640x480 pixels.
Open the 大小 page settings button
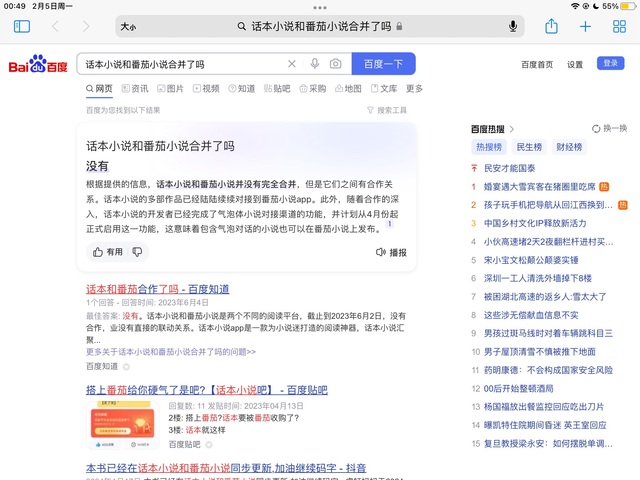click(x=128, y=27)
